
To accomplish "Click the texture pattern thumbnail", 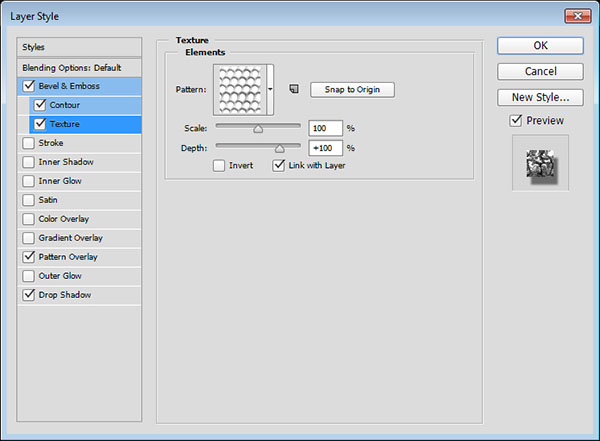I will [240, 90].
